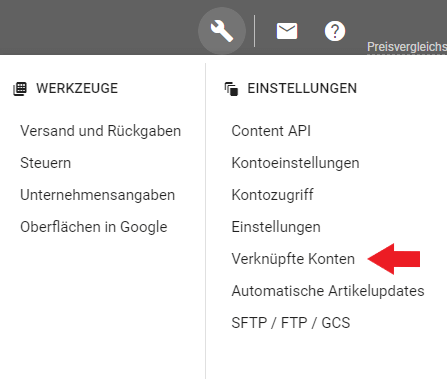Click the Preisvergleichs link in header
This screenshot has height=386, width=447.
(x=407, y=47)
